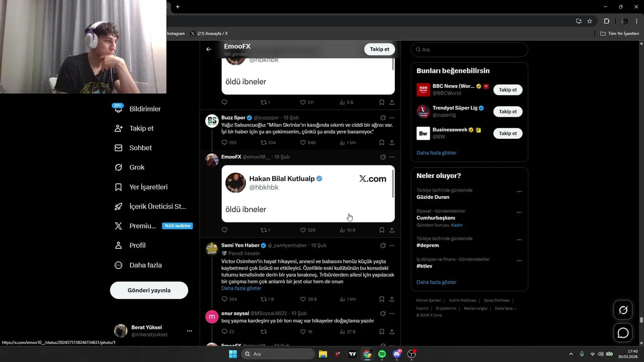Follow EmooFX via header Takip et
This screenshot has height=362, width=644.
(x=379, y=49)
